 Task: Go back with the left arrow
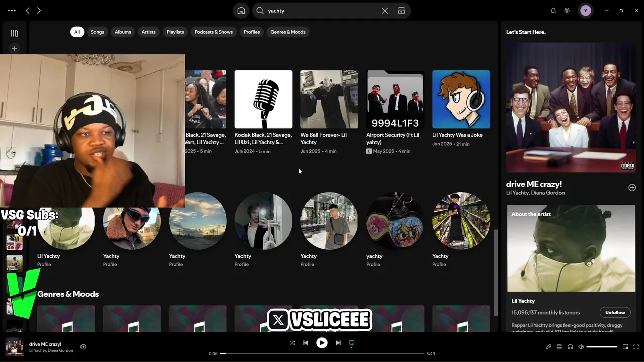click(x=28, y=10)
